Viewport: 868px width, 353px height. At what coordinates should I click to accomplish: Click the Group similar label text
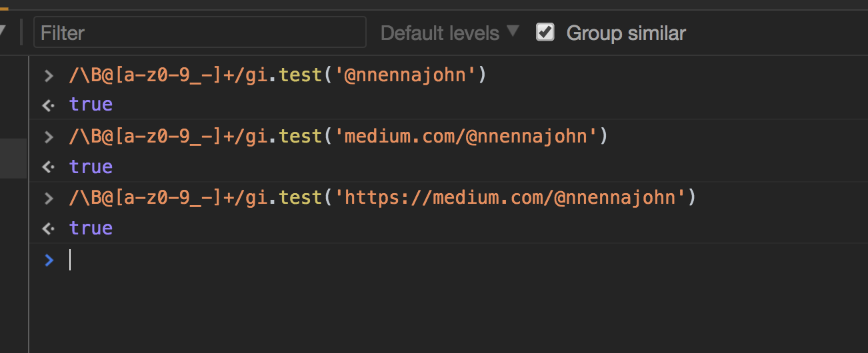[626, 33]
